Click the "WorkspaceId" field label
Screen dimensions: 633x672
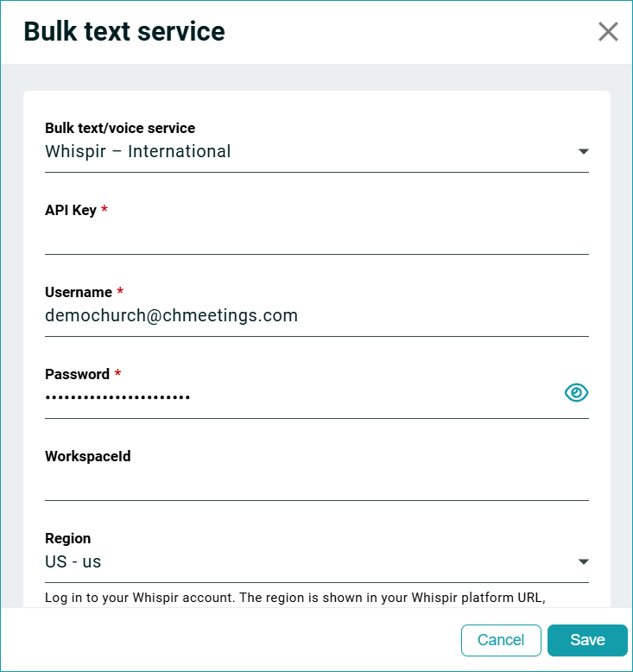(x=88, y=456)
